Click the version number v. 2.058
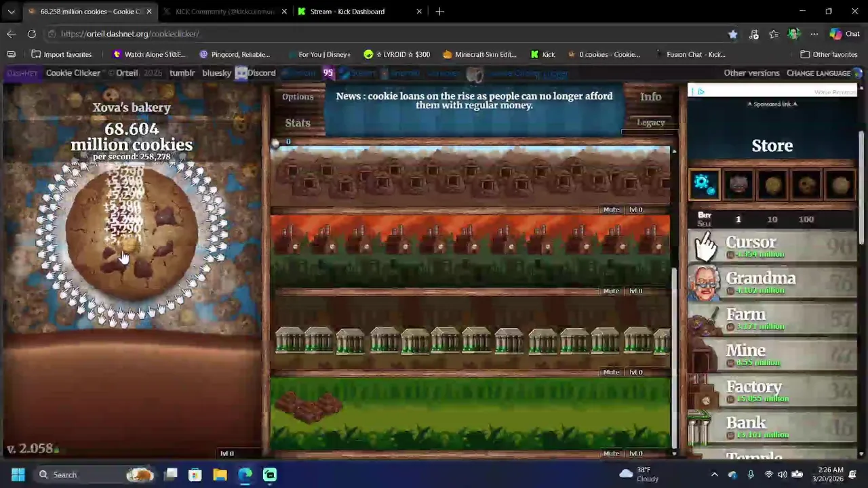This screenshot has height=488, width=868. point(30,449)
